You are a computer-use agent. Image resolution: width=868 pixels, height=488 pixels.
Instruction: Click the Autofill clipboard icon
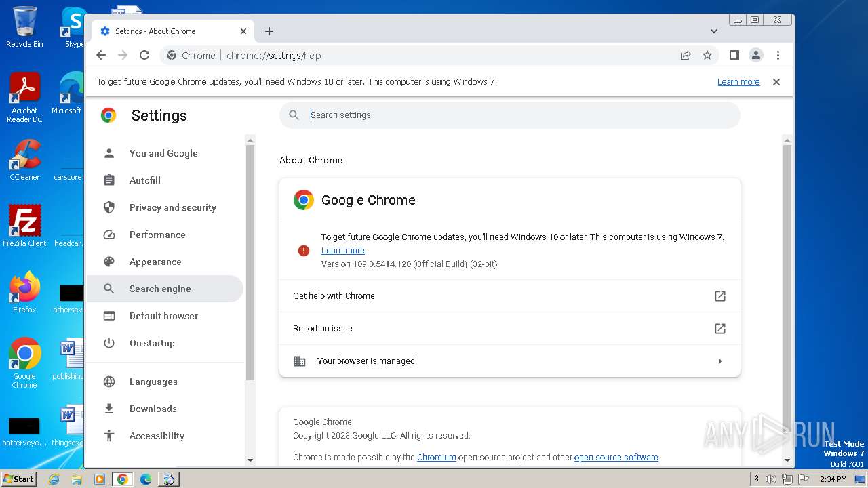pos(109,180)
